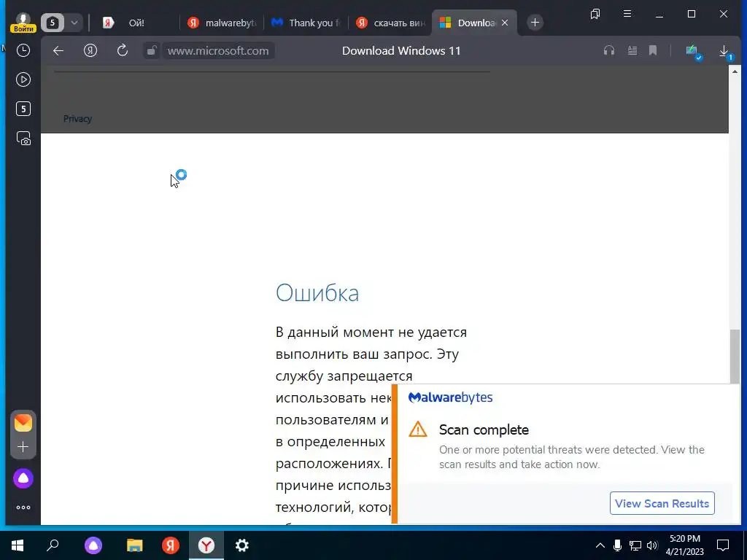Open the downloads panel
The width and height of the screenshot is (747, 560).
pos(724,52)
